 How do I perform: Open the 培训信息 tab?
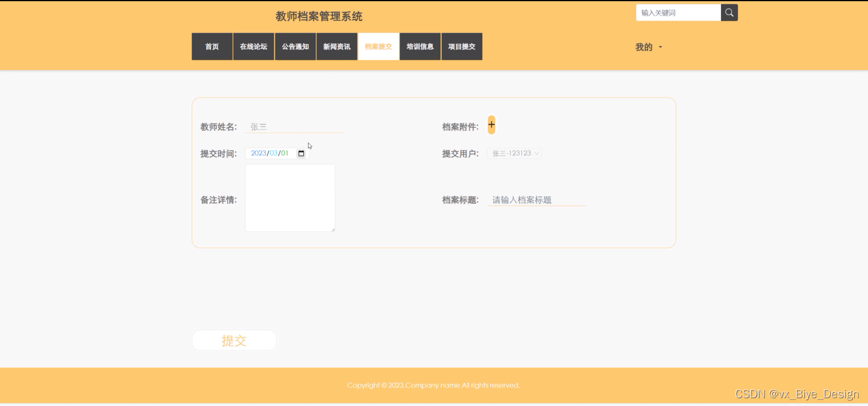pos(420,46)
